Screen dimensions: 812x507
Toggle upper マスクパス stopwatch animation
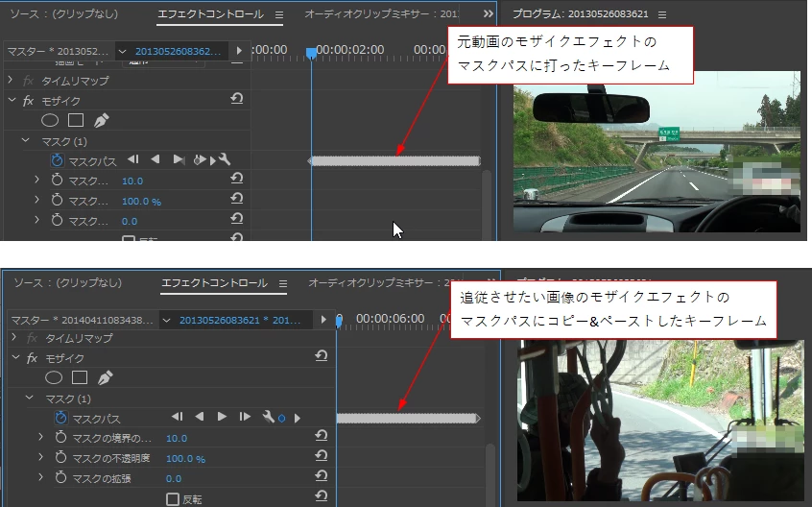pyautogui.click(x=57, y=160)
